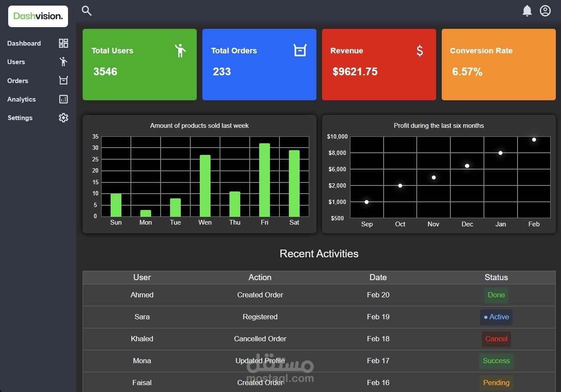This screenshot has height=392, width=561.
Task: Click the dollar icon on Revenue card
Action: [x=419, y=50]
